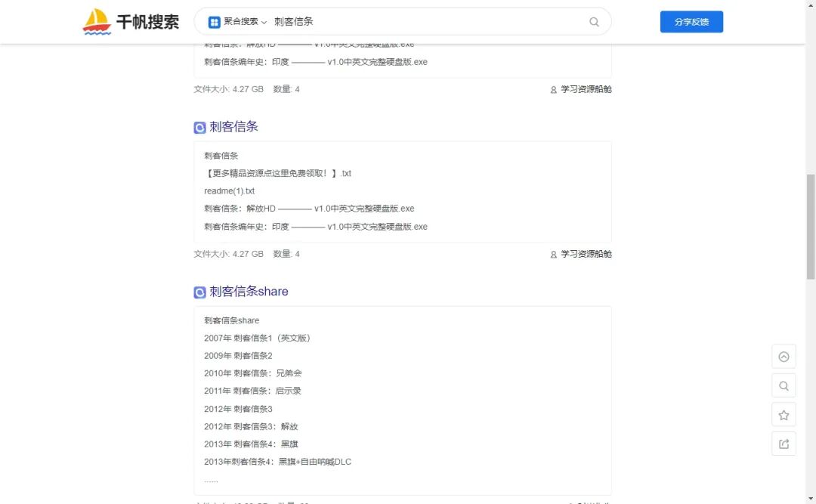The image size is (816, 504).
Task: Click 刺客信条编年史：印度 exe row in second result
Action: point(316,227)
